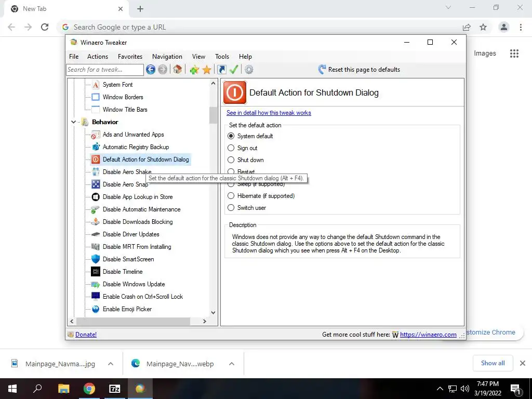Viewport: 532px width, 399px height.
Task: Open the Tools menu
Action: click(x=222, y=57)
